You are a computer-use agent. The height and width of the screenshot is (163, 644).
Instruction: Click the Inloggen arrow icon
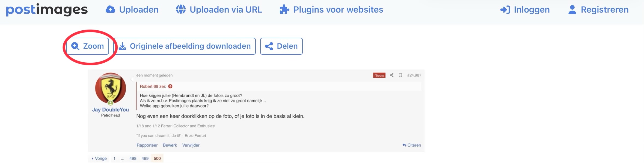pos(505,10)
